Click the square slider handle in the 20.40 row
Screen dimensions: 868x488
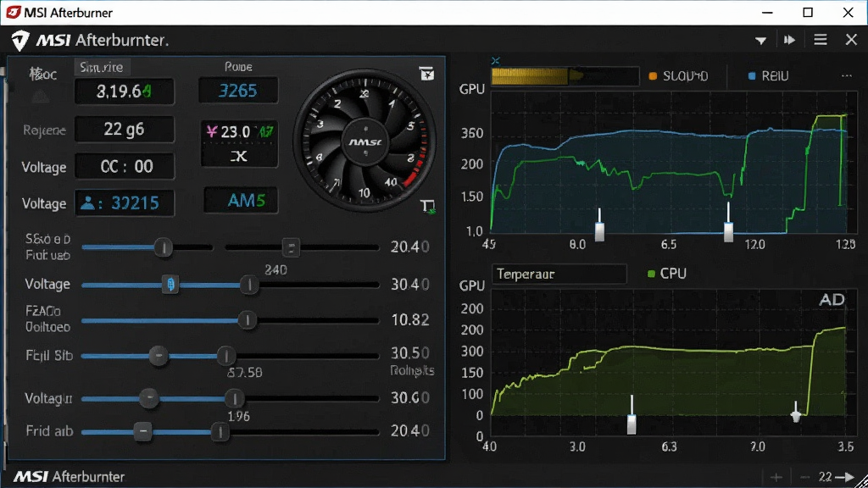click(x=291, y=247)
